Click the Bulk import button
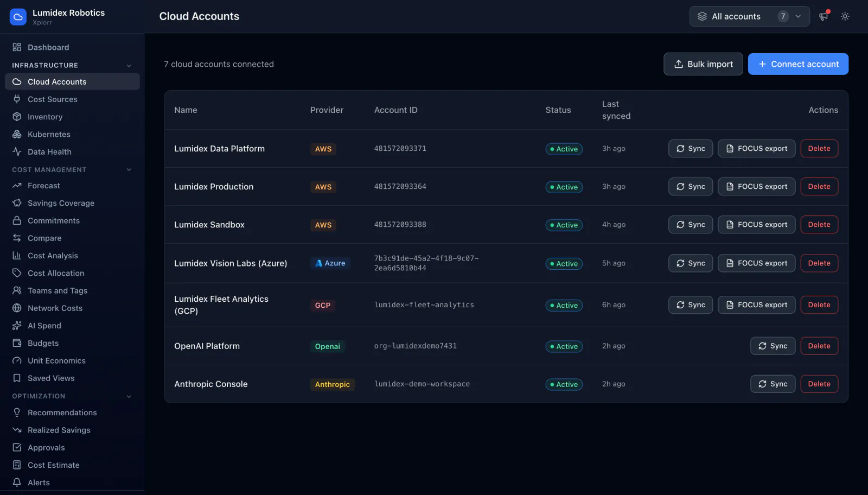The image size is (868, 495). click(x=703, y=64)
